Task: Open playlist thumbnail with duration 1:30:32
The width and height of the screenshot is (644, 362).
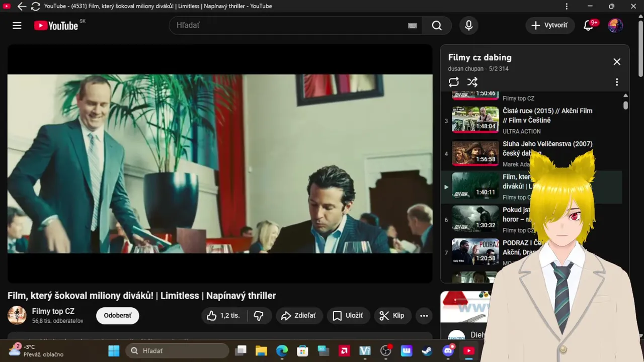Action: pos(475,219)
